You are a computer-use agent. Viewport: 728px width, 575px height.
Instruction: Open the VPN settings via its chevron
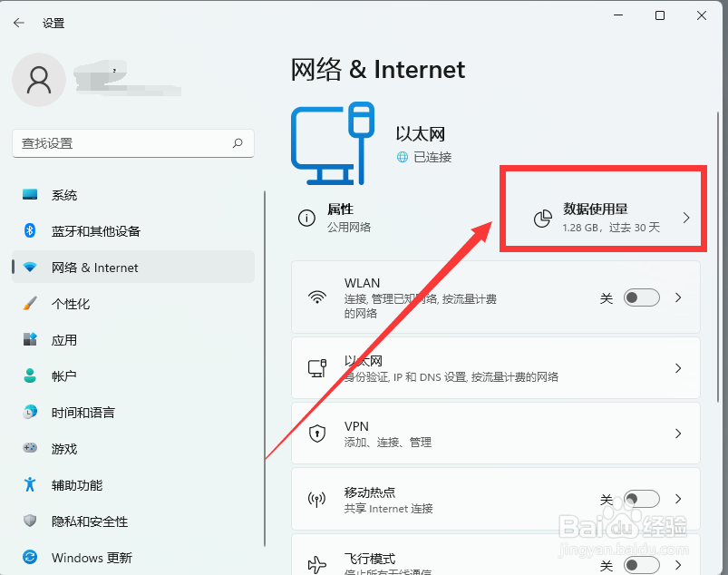pyautogui.click(x=677, y=434)
